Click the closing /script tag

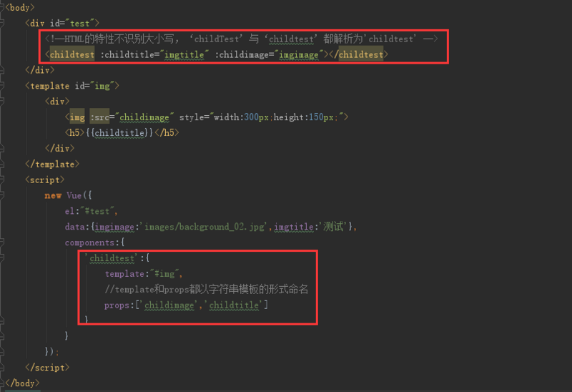click(x=47, y=367)
